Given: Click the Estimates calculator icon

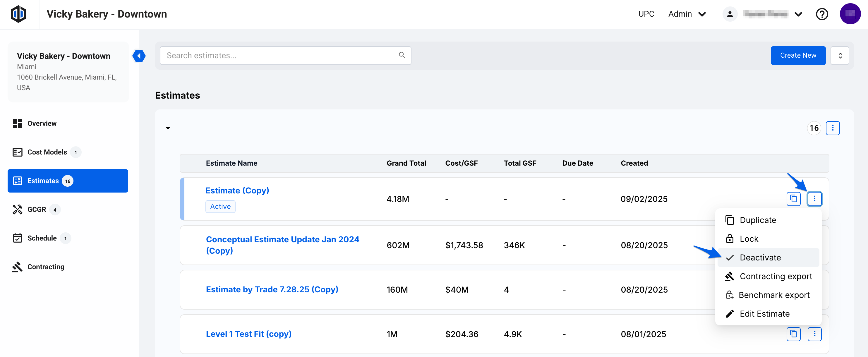Looking at the screenshot, I should pos(18,181).
